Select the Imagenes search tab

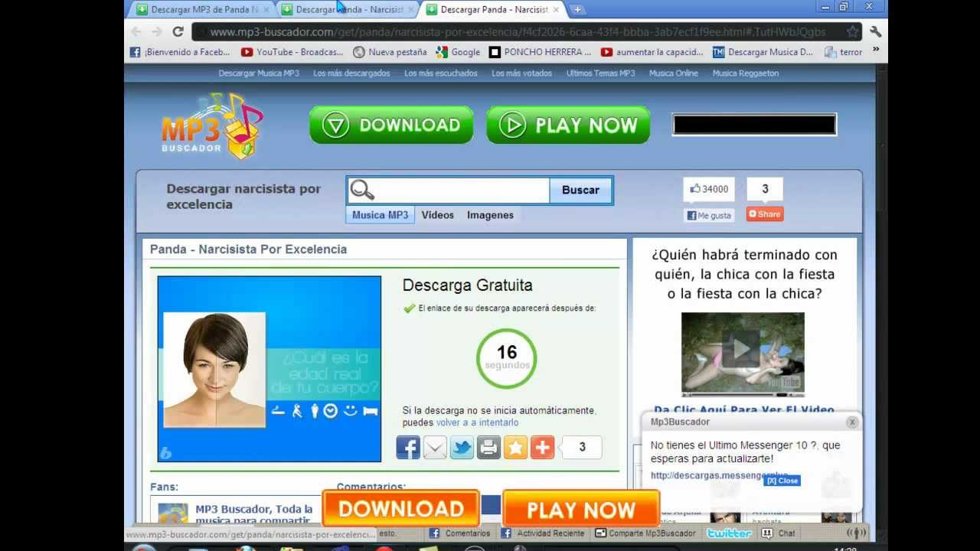(490, 215)
